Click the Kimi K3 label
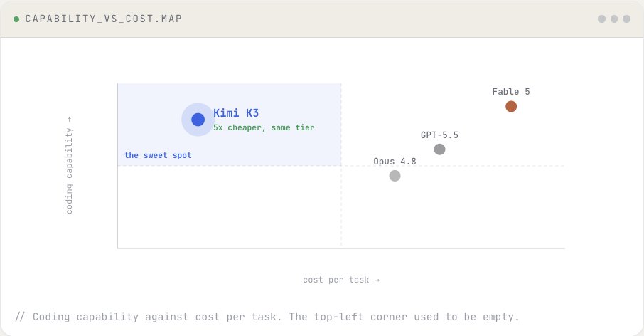 tap(236, 112)
